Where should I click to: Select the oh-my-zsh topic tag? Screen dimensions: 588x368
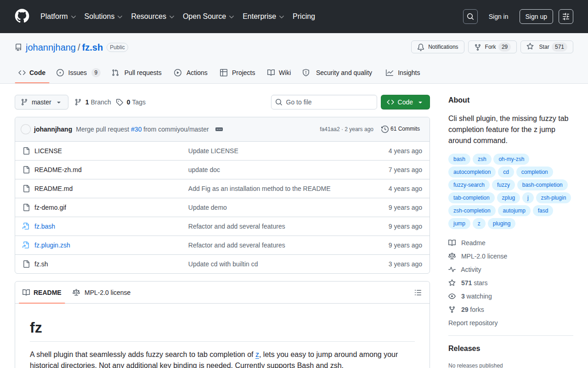[511, 159]
